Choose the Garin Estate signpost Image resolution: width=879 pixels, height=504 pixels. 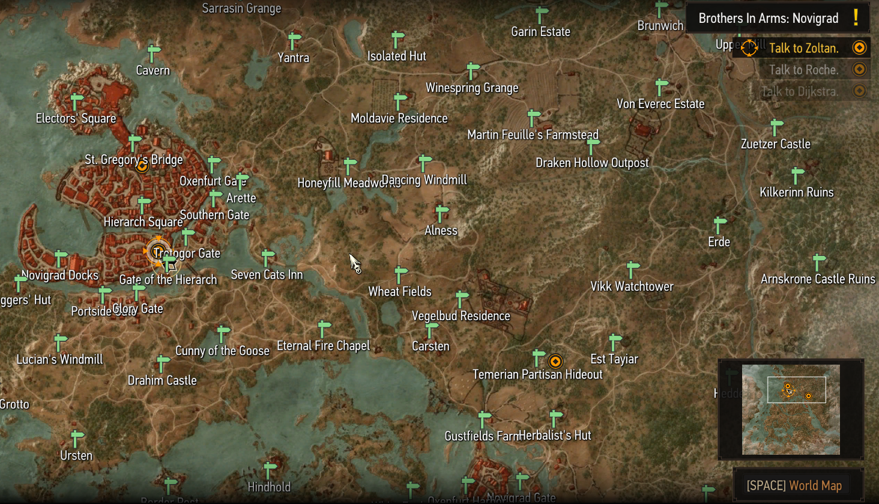coord(542,15)
